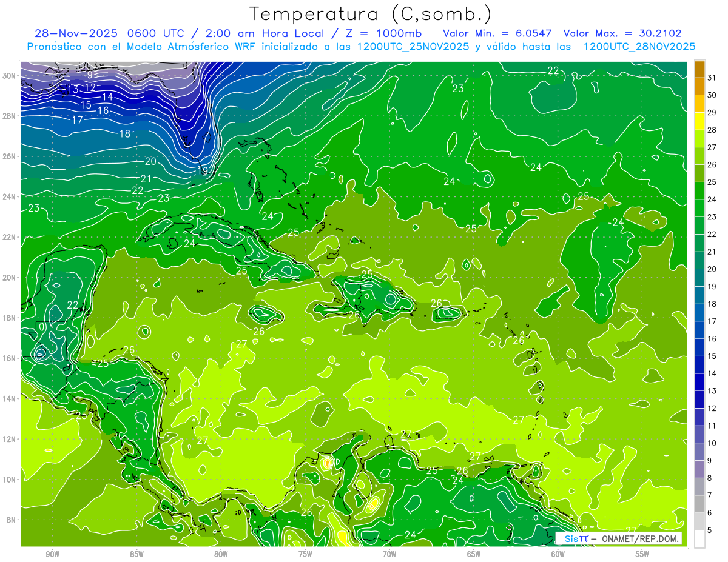728x562 pixels.
Task: Click "Valor Min. = 6.0547" text
Action: pyautogui.click(x=497, y=33)
